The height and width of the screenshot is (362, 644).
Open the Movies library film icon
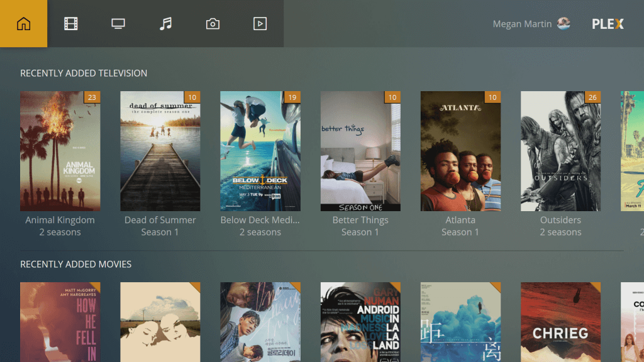70,24
